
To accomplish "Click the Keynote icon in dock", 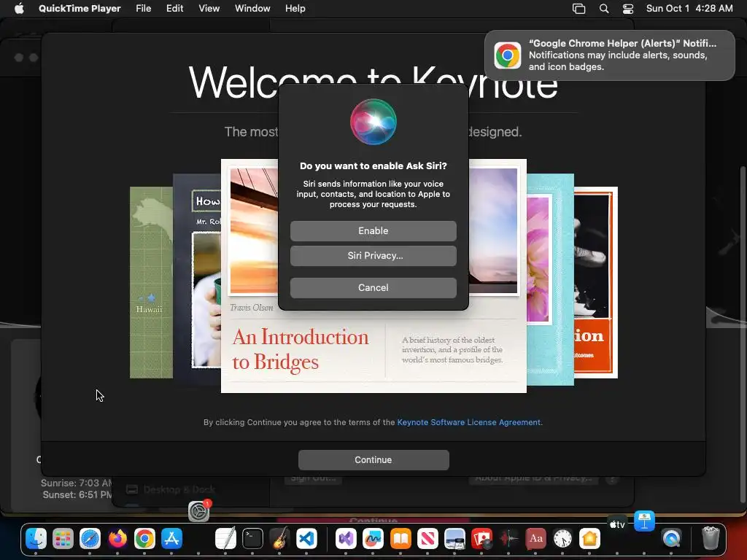I will (644, 521).
